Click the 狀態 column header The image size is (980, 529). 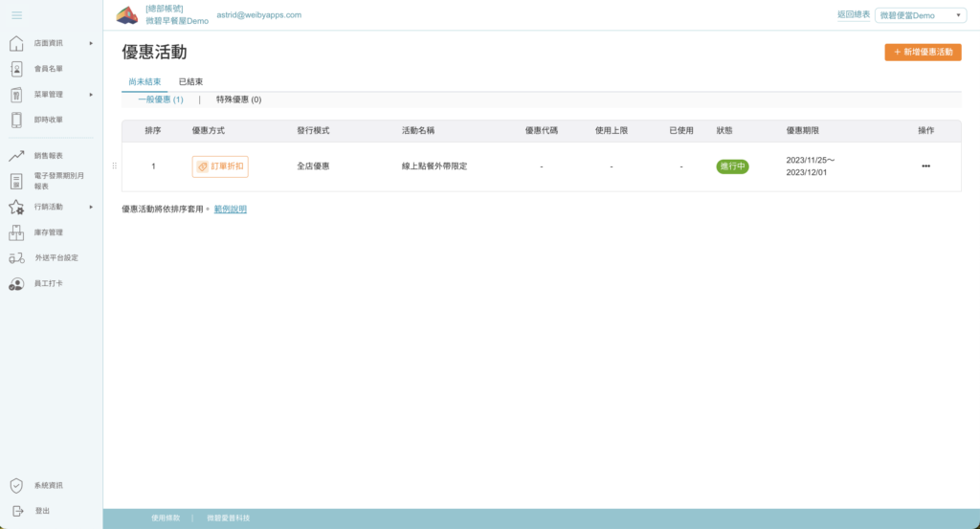[x=724, y=130]
